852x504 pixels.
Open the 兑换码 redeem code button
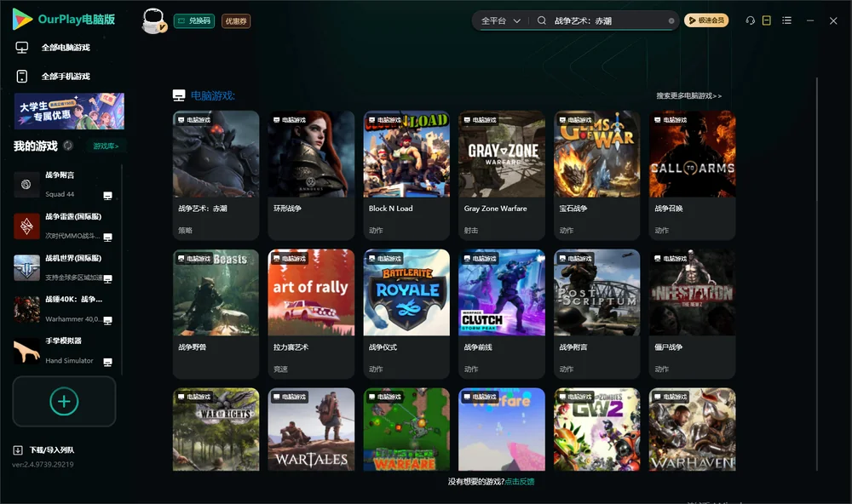click(194, 21)
